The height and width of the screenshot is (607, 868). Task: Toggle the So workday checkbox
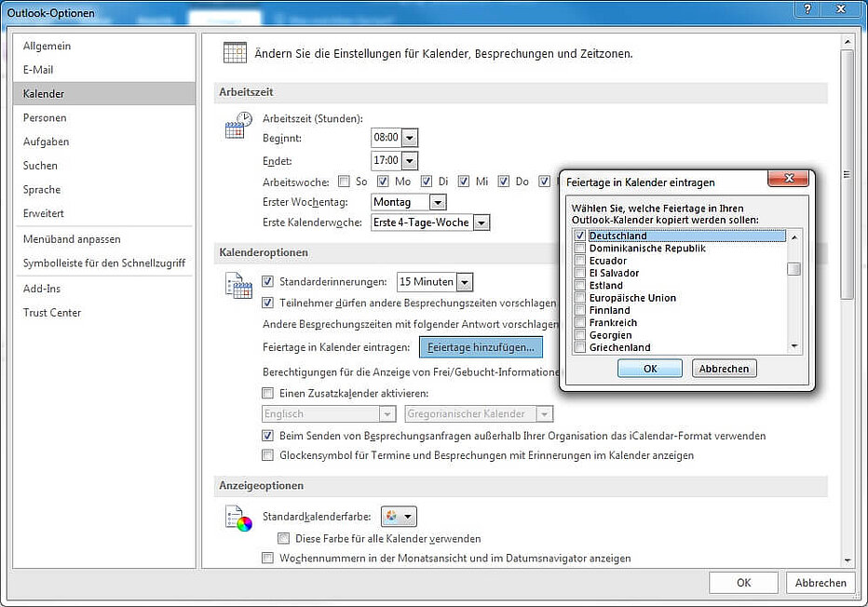[344, 181]
